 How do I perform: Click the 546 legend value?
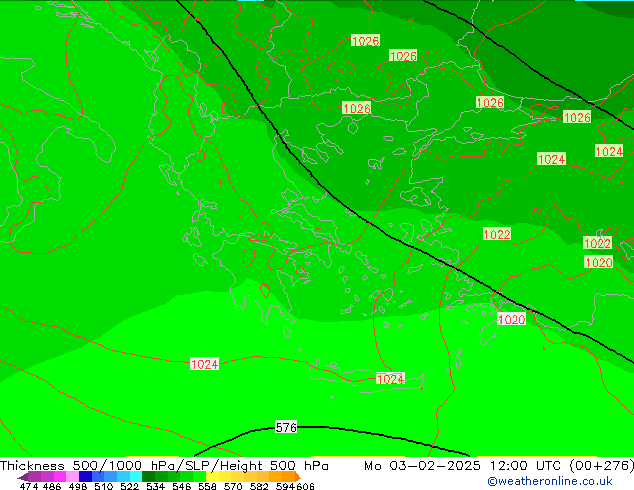coord(181,486)
